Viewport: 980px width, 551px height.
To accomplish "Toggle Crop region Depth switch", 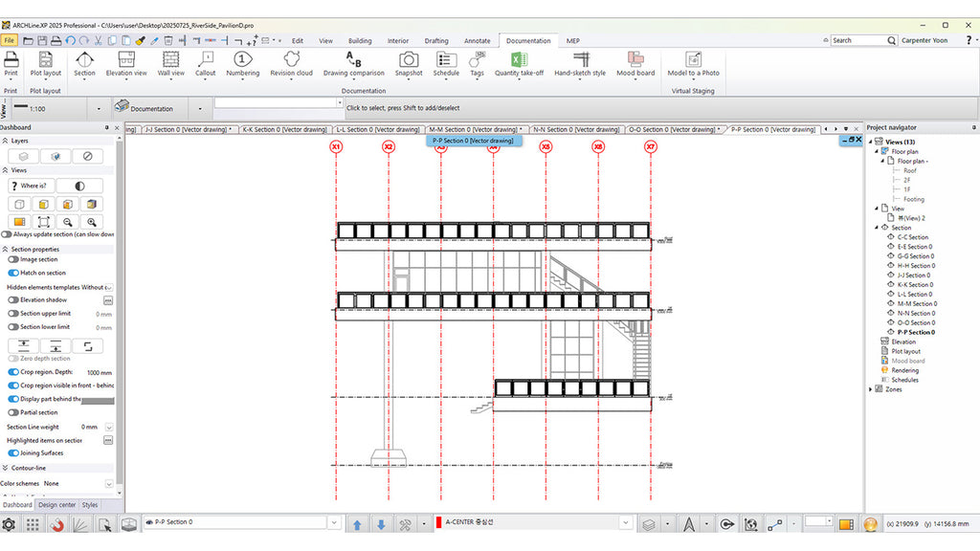I will click(x=13, y=372).
